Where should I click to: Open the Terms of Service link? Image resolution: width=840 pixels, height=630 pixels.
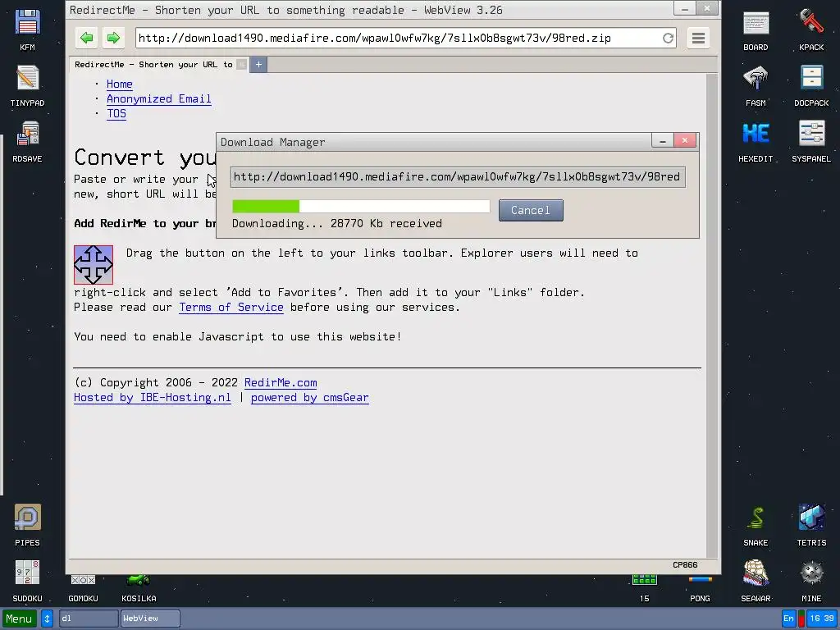(231, 307)
